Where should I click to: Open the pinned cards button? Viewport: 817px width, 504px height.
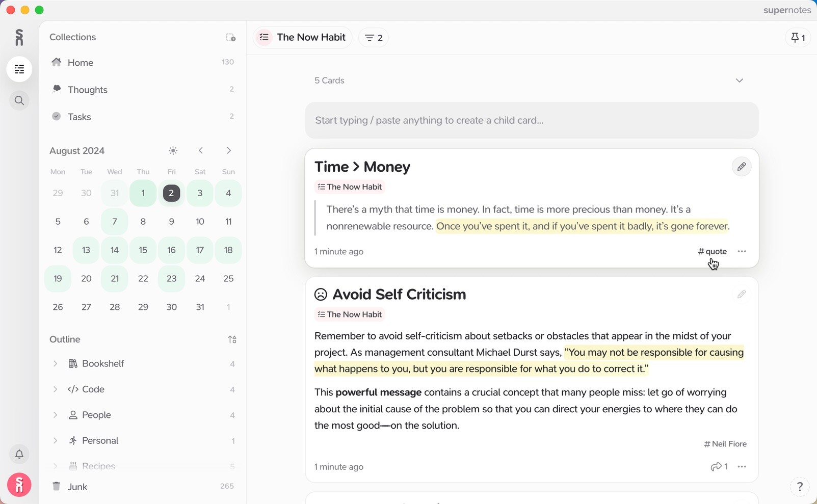[x=798, y=38]
